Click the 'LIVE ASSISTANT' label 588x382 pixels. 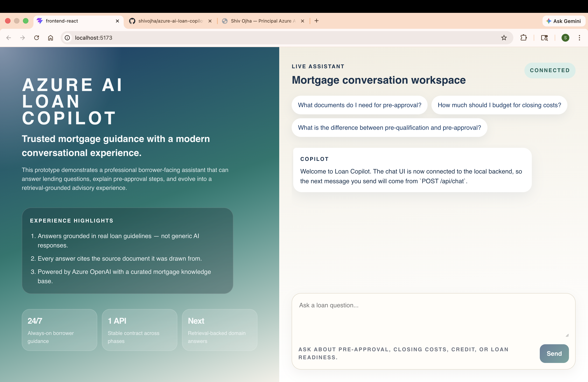pyautogui.click(x=318, y=66)
